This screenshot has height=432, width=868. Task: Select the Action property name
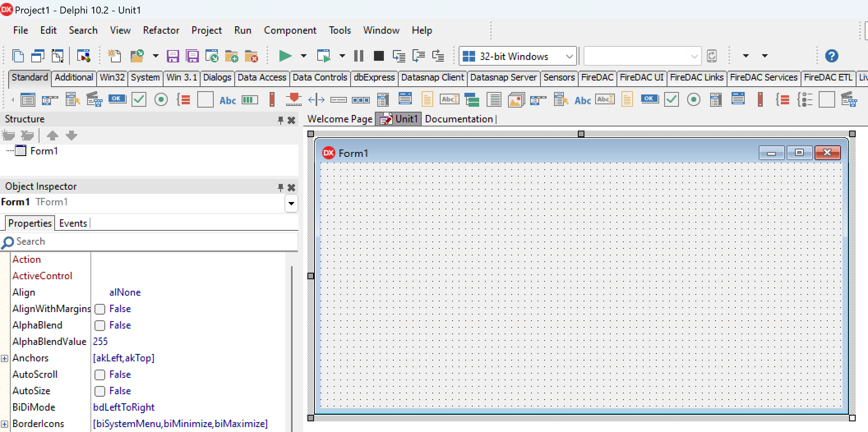click(27, 260)
